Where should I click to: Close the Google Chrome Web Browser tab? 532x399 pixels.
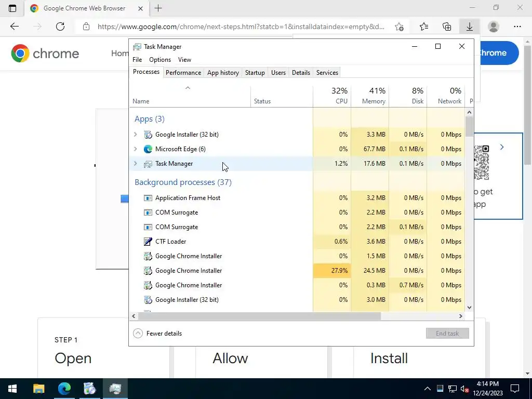pyautogui.click(x=140, y=8)
